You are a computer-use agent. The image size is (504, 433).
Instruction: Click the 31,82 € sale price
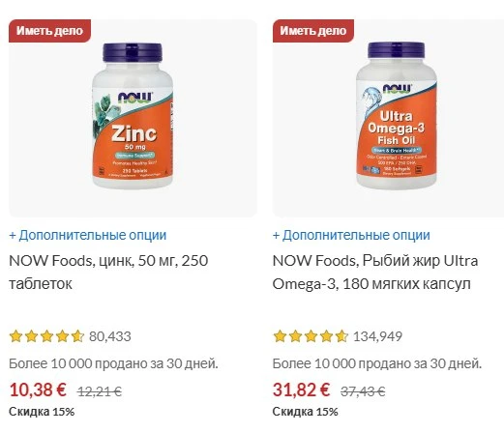[x=302, y=390]
